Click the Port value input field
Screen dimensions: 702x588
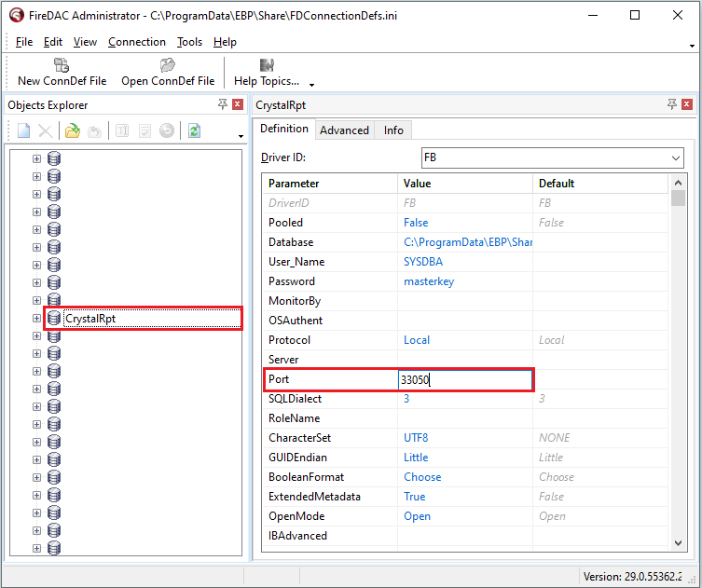[464, 379]
